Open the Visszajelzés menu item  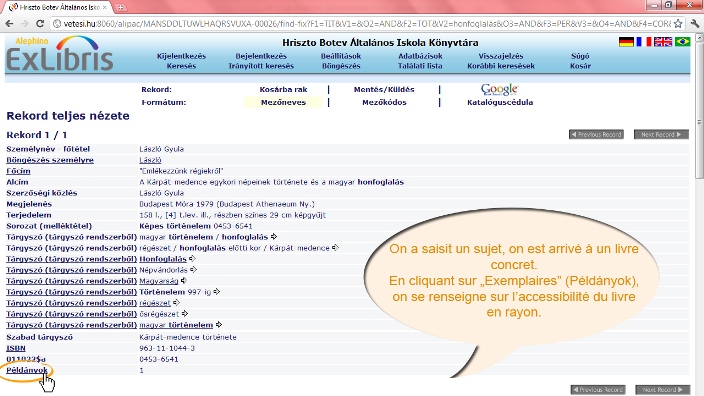point(501,56)
